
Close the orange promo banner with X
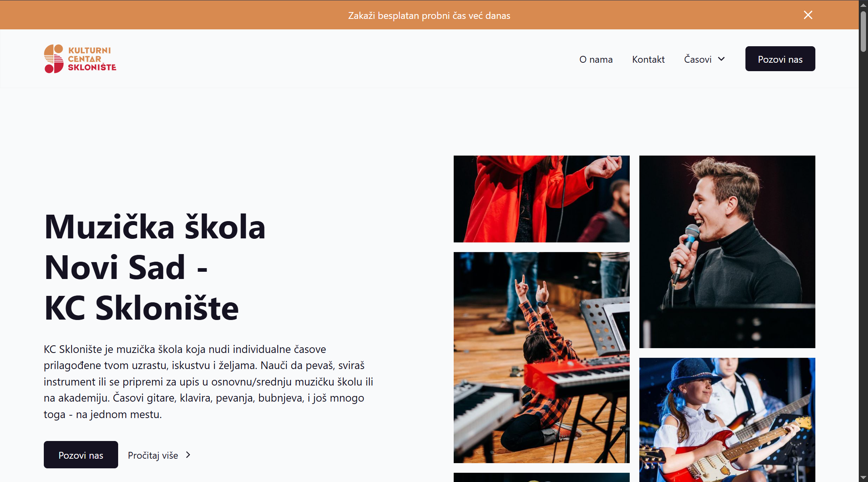808,15
